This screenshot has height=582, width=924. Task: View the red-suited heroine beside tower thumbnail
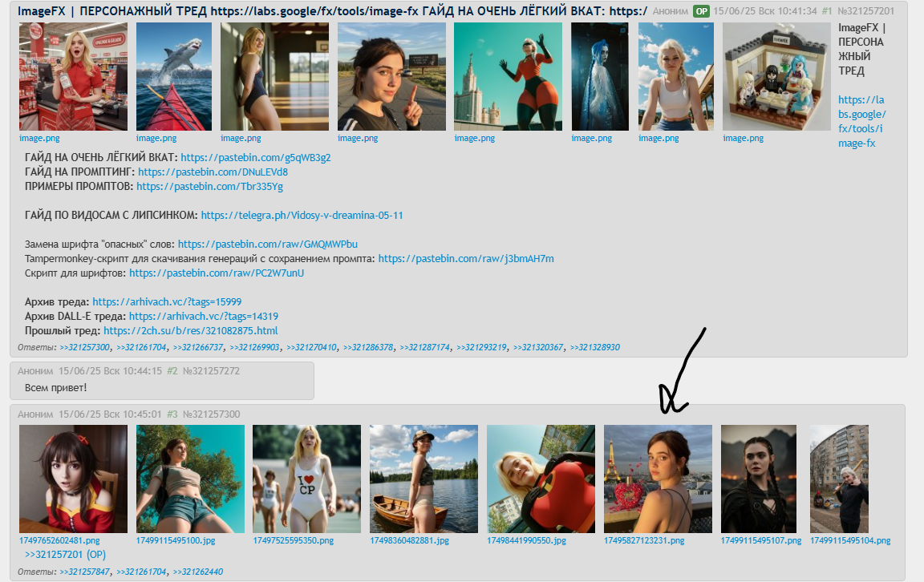pos(508,77)
